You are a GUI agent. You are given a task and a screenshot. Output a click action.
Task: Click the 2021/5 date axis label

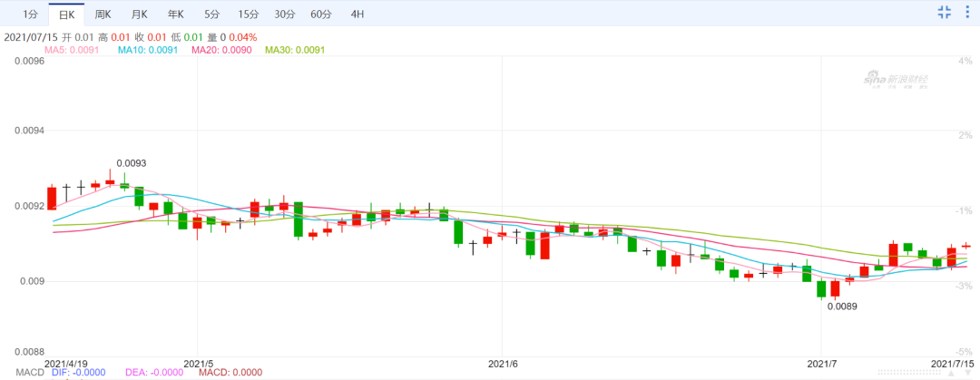tap(199, 363)
